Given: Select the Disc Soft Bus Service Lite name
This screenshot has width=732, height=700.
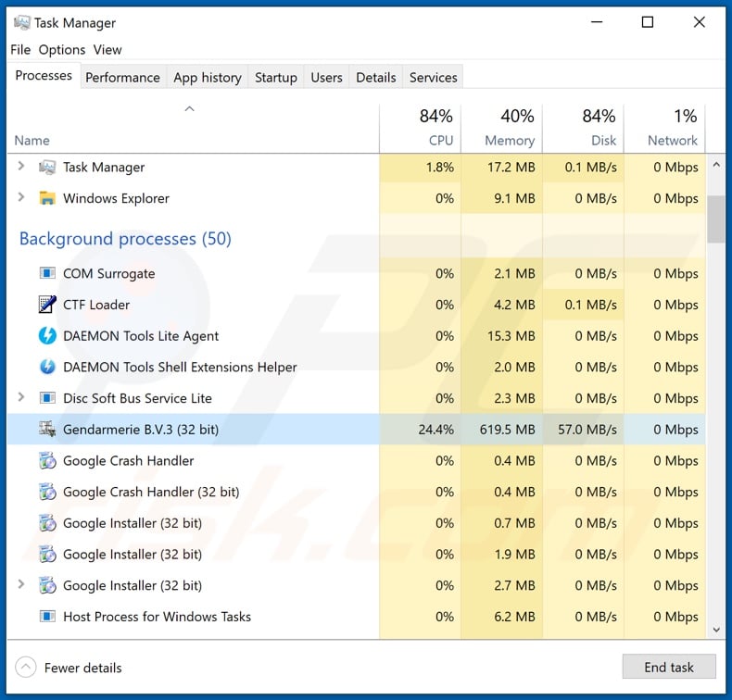Looking at the screenshot, I should click(x=137, y=398).
